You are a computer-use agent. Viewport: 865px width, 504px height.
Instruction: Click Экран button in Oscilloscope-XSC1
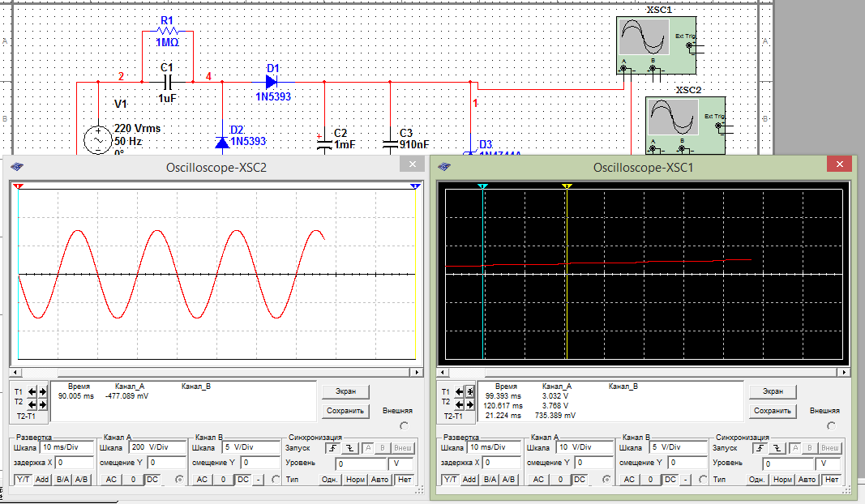773,391
